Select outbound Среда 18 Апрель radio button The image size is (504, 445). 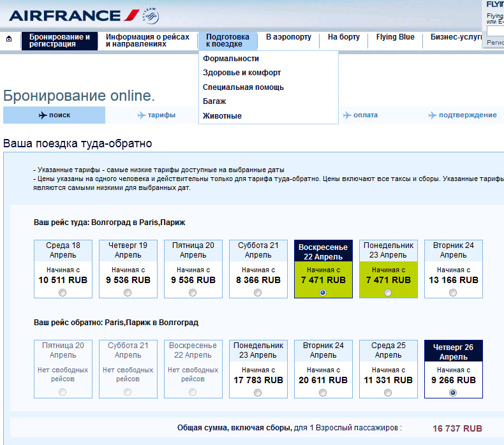tap(63, 293)
